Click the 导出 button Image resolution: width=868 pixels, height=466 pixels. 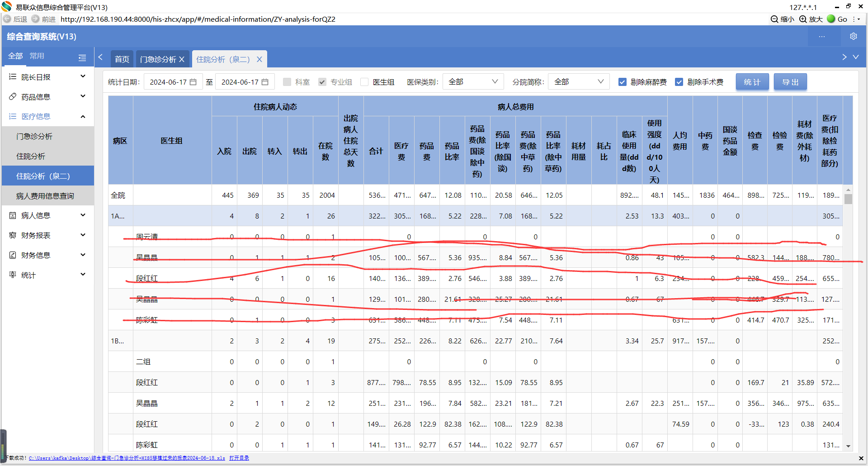[x=790, y=82]
